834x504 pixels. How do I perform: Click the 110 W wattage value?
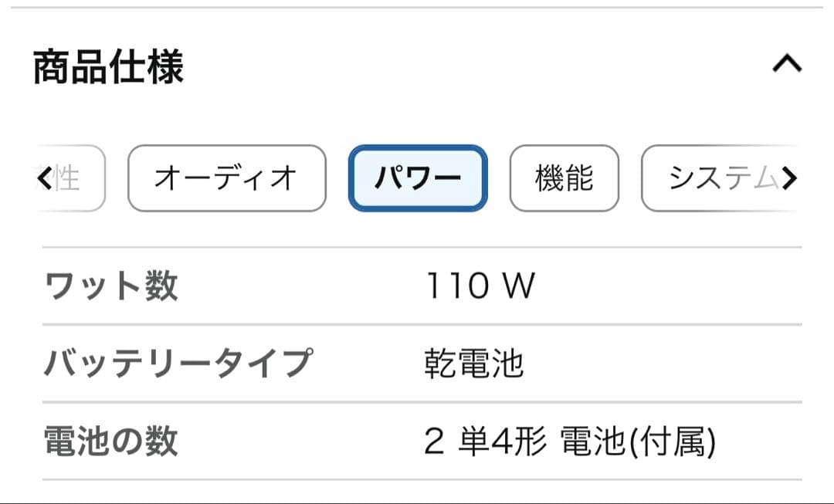479,285
